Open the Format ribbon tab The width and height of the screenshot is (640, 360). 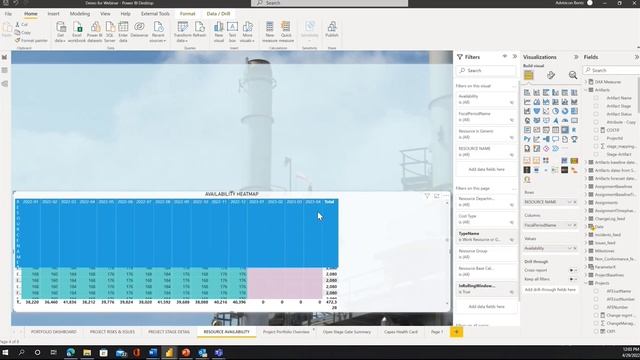pyautogui.click(x=187, y=14)
